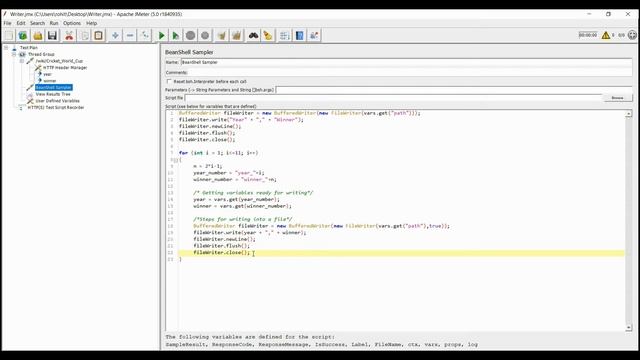Click the Browse button for script file

tap(617, 98)
